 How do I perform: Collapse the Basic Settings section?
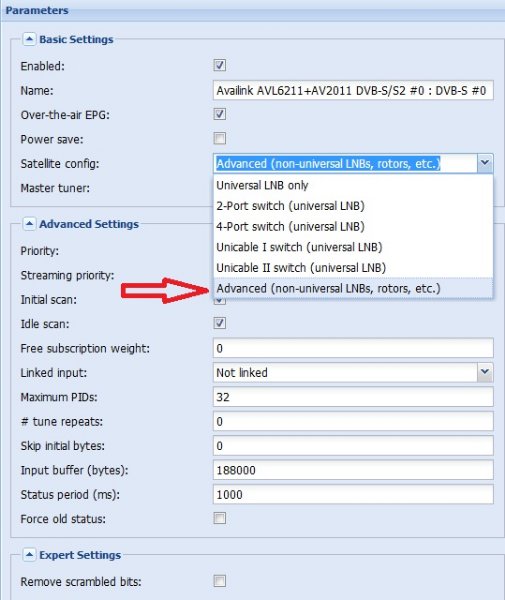(29, 39)
